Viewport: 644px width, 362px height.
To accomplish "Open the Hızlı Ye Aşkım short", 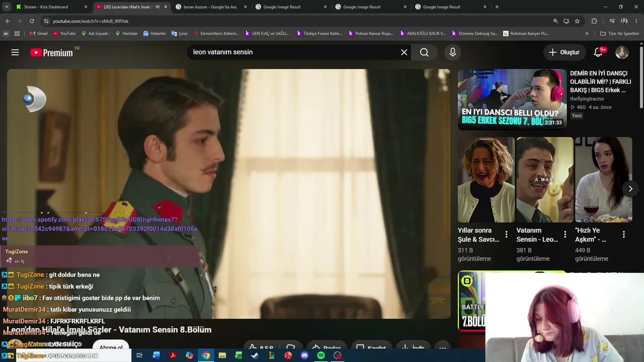I will pyautogui.click(x=603, y=179).
